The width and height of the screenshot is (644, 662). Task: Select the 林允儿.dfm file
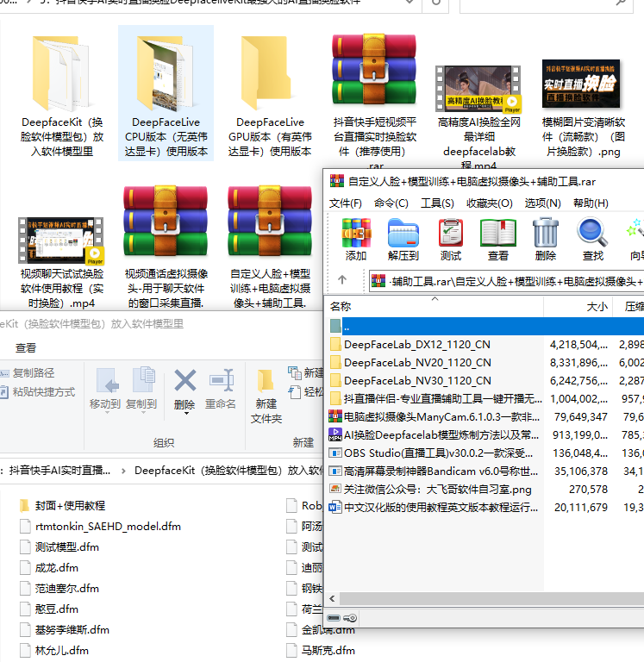tap(54, 651)
